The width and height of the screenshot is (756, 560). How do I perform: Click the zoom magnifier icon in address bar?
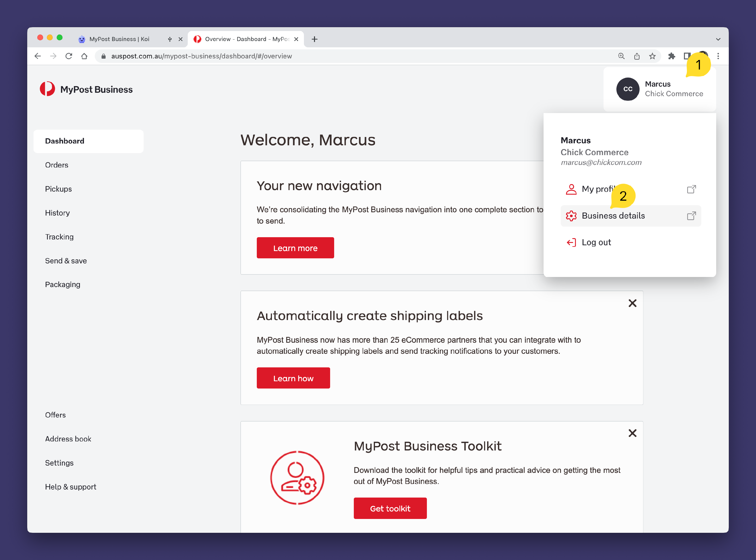621,56
